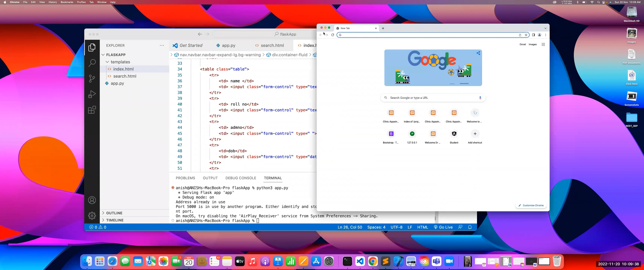Open the Bookmarks menu in menu bar
Viewport: 644px width, 270px height.
coord(67,2)
